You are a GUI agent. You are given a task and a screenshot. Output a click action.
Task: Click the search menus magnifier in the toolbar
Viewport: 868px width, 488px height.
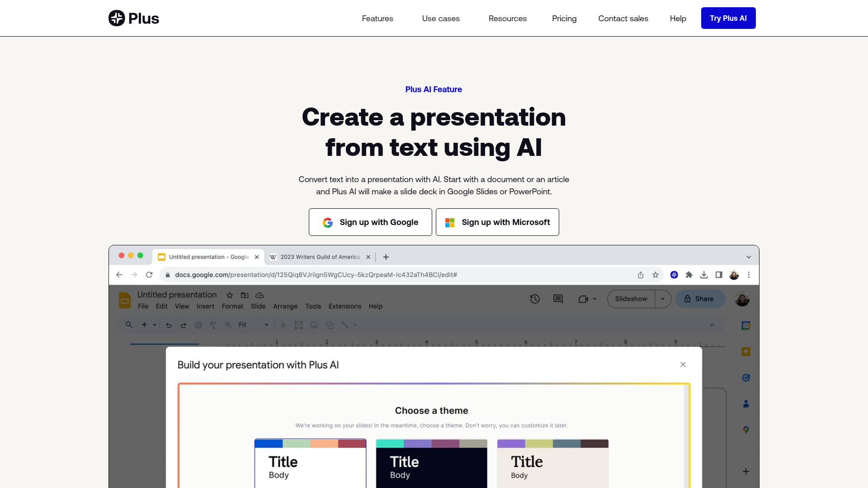(x=129, y=325)
